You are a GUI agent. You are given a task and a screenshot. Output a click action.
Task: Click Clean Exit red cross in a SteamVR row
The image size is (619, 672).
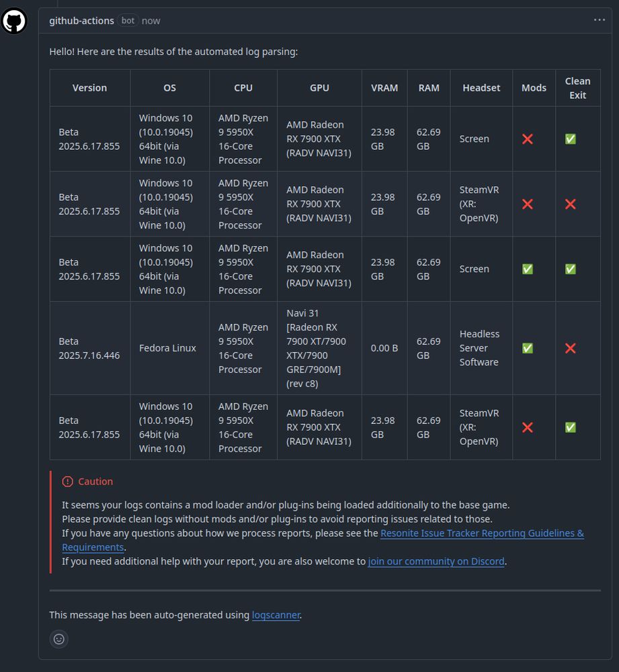(x=571, y=204)
